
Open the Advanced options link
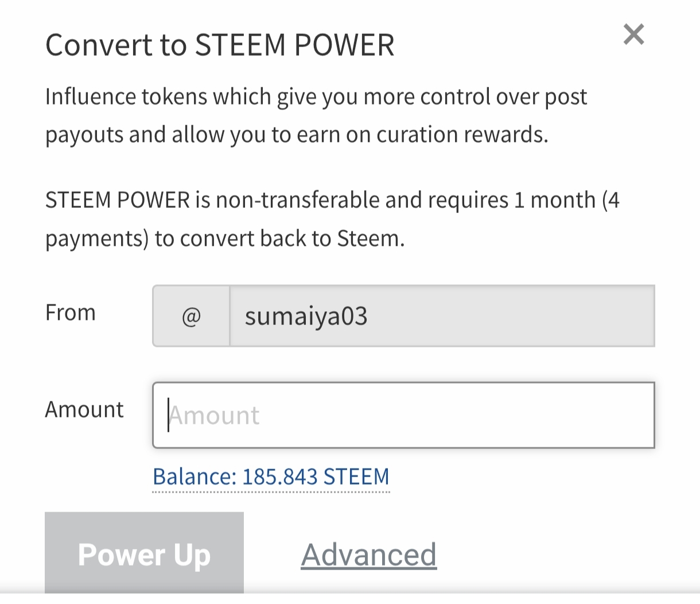(x=369, y=555)
